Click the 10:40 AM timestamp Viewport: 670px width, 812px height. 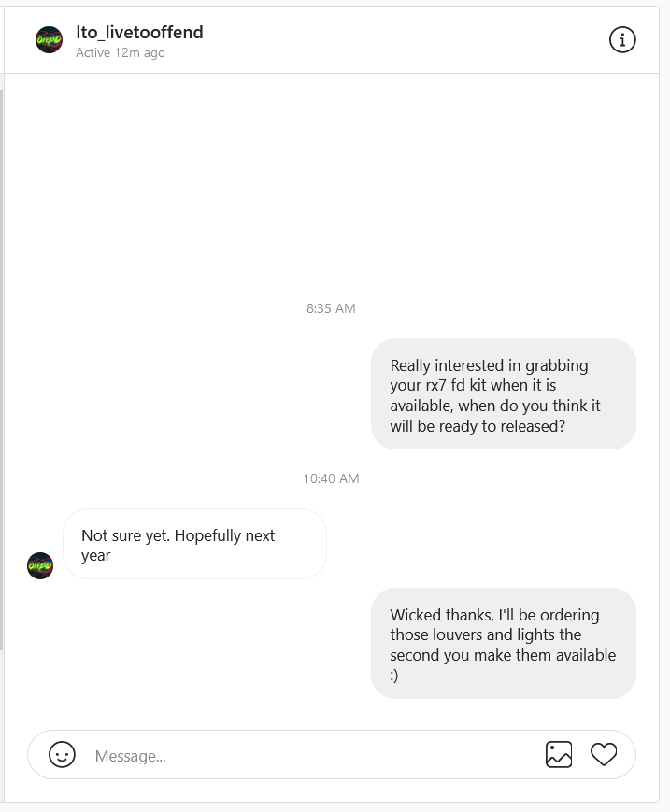click(331, 478)
